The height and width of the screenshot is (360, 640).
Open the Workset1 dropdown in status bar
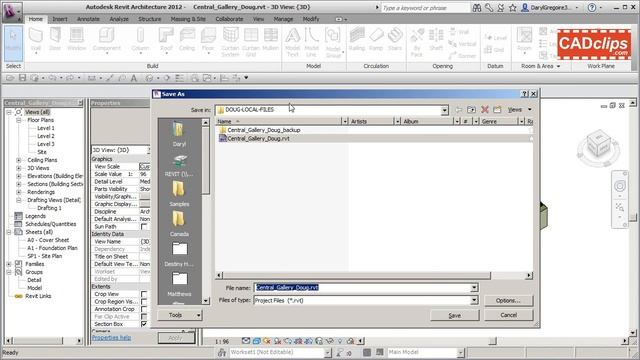tap(327, 352)
